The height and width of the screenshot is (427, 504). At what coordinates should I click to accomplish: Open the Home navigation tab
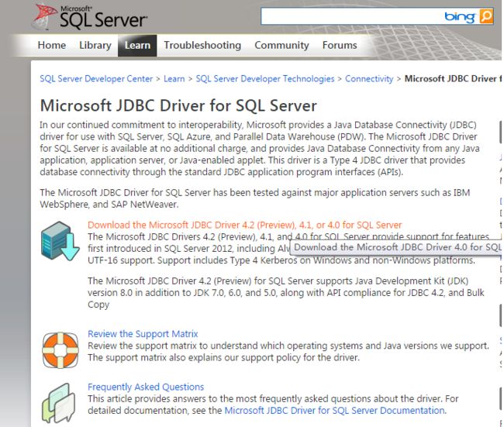pos(52,45)
